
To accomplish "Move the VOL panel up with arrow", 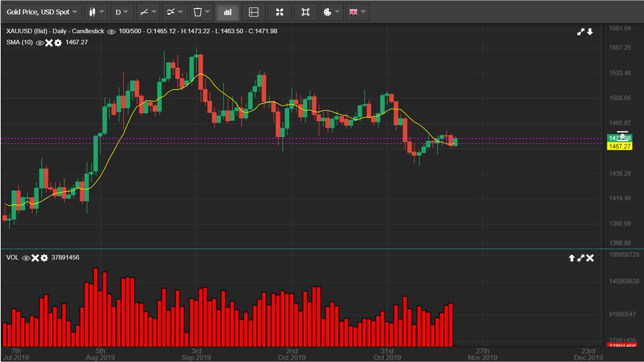I will pos(571,258).
